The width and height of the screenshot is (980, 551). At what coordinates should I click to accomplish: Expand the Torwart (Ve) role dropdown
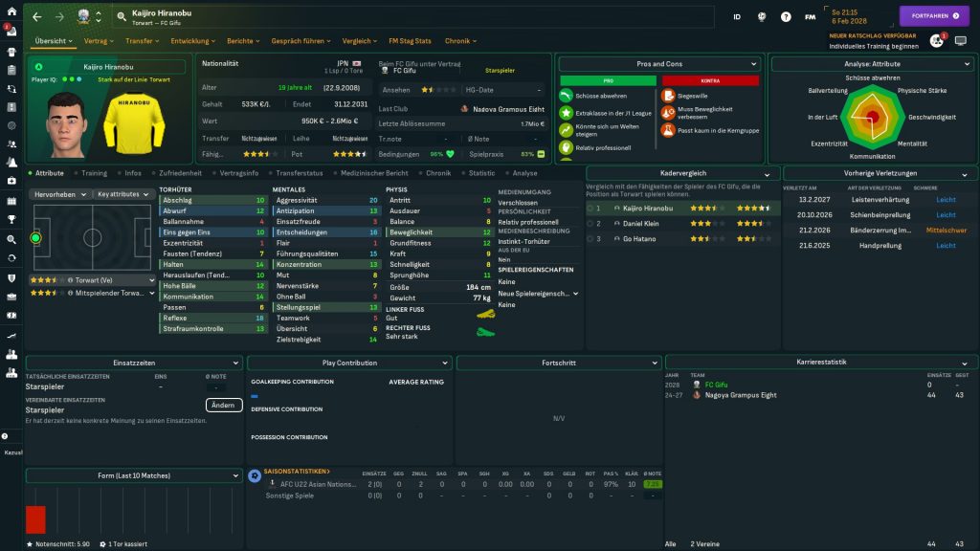pos(149,280)
